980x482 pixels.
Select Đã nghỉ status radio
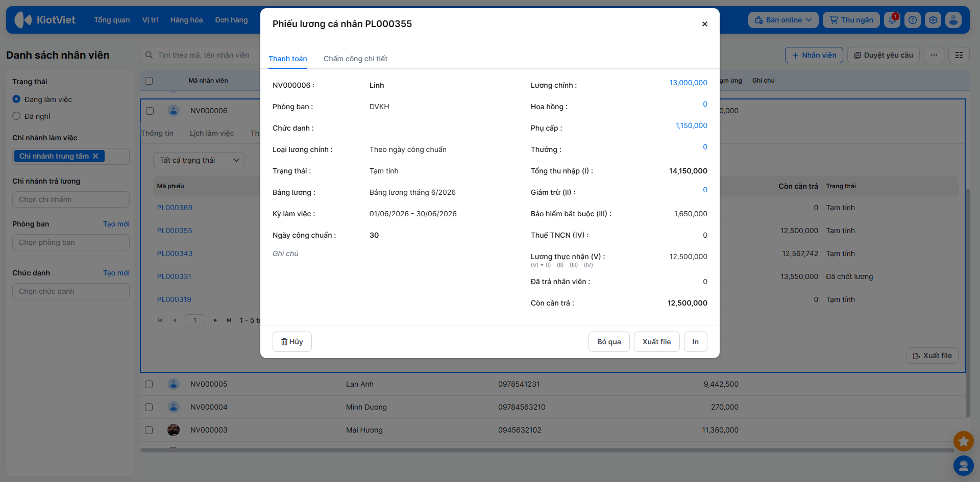(16, 116)
